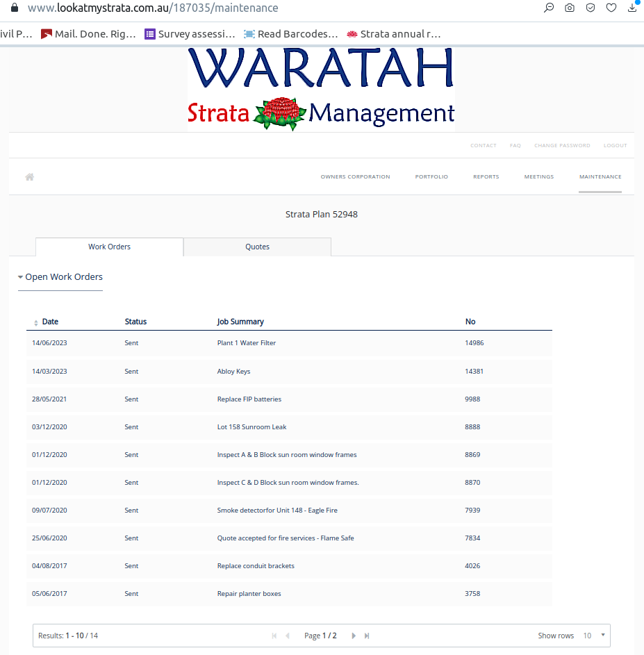The width and height of the screenshot is (644, 655).
Task: Click the Strata Plan 52948 heading
Action: pyautogui.click(x=322, y=215)
